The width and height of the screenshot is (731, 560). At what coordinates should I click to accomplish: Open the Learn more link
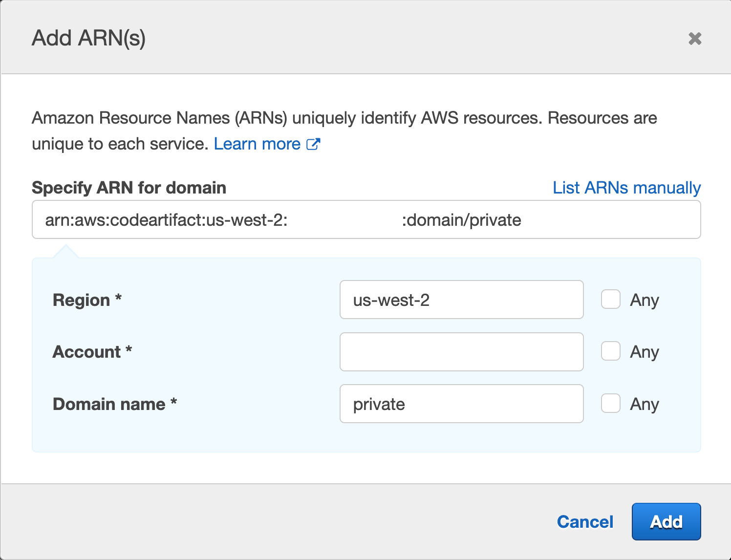[x=258, y=143]
